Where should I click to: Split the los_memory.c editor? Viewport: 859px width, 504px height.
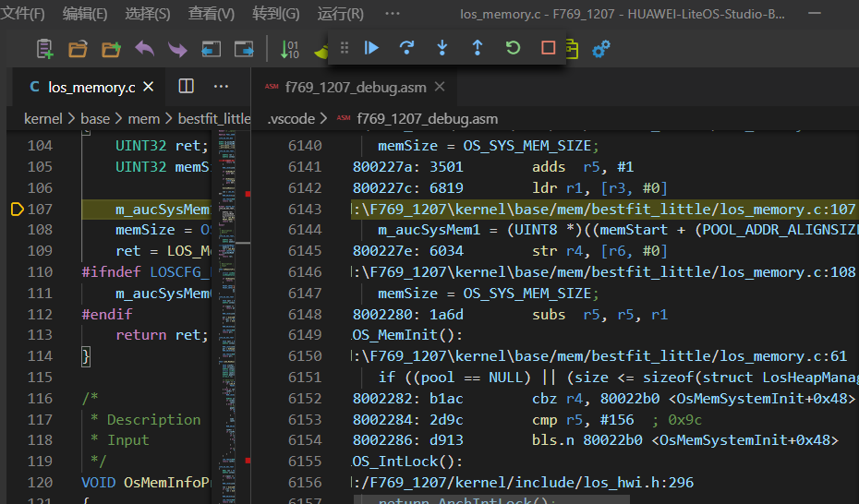tap(186, 87)
